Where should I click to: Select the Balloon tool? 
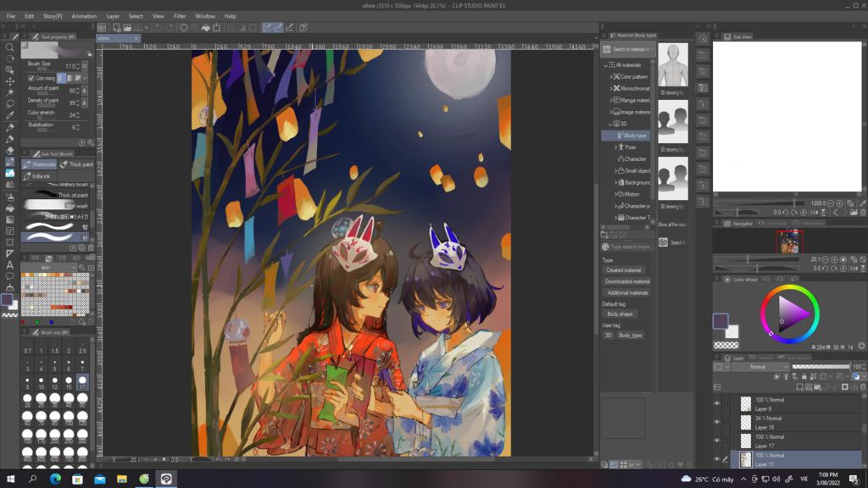[x=9, y=276]
